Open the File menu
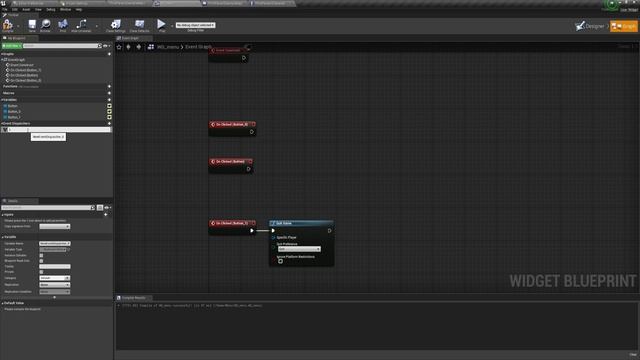640x360 pixels. pyautogui.click(x=4, y=9)
